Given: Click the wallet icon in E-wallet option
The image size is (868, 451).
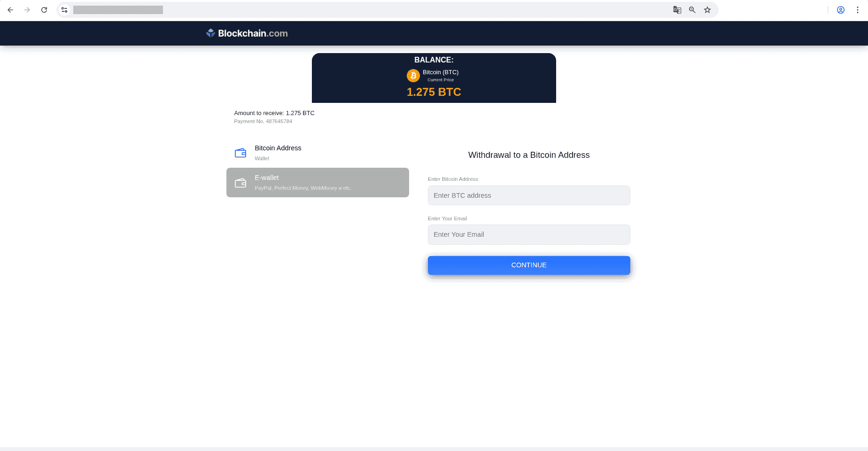Looking at the screenshot, I should [x=240, y=183].
